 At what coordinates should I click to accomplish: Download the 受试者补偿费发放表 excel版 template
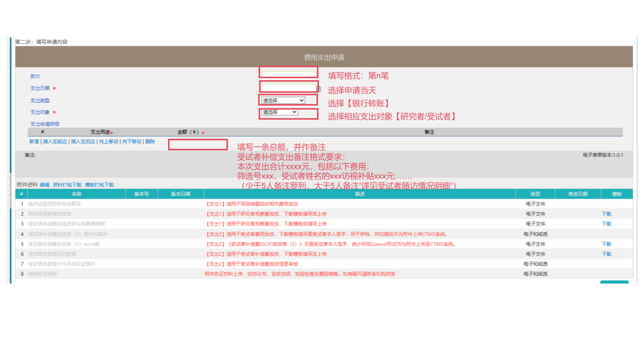tap(606, 244)
